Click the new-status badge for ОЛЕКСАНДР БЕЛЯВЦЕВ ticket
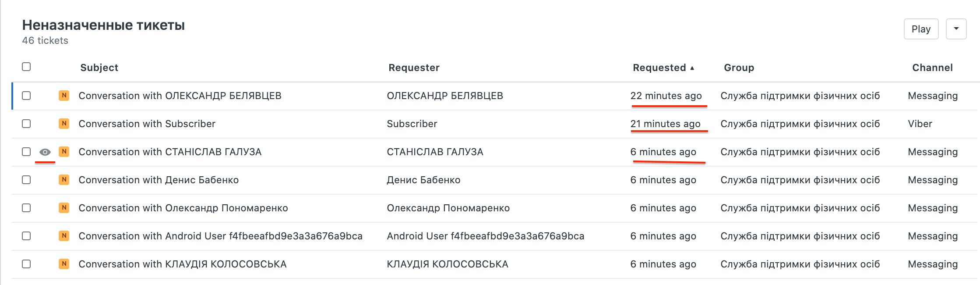Image resolution: width=980 pixels, height=285 pixels. click(x=64, y=96)
